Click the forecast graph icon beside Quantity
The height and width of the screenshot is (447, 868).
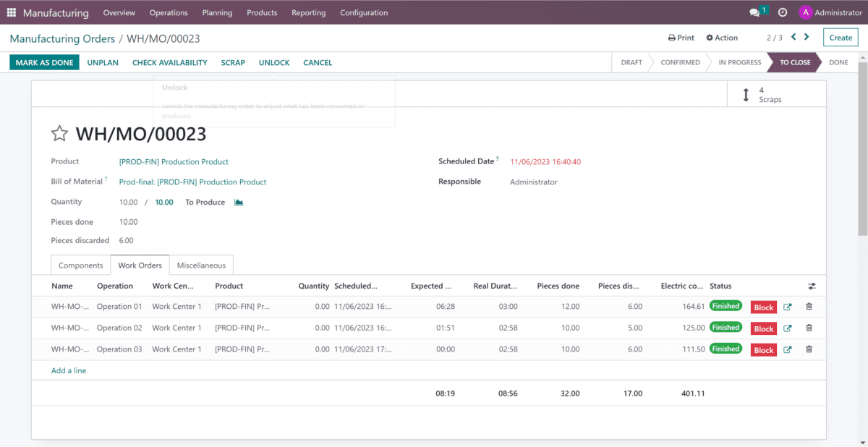point(239,202)
